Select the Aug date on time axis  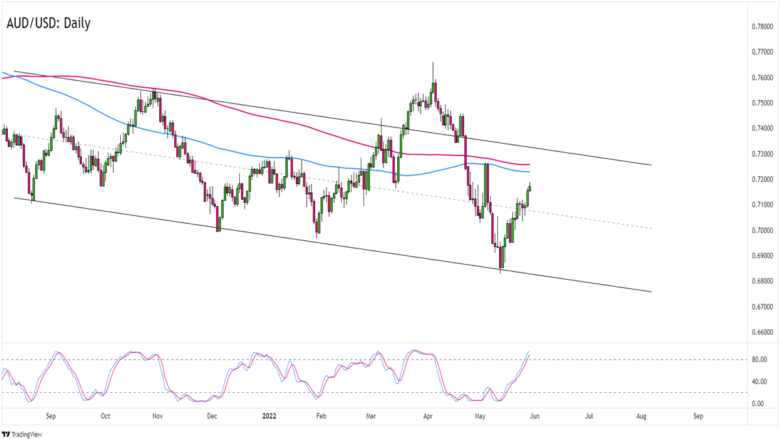pyautogui.click(x=641, y=416)
